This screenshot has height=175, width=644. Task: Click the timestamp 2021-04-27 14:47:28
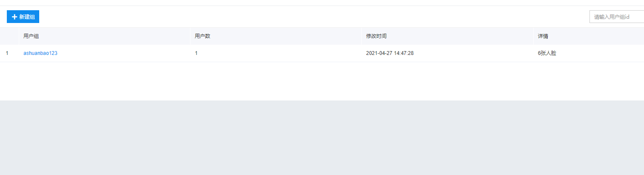(x=390, y=53)
